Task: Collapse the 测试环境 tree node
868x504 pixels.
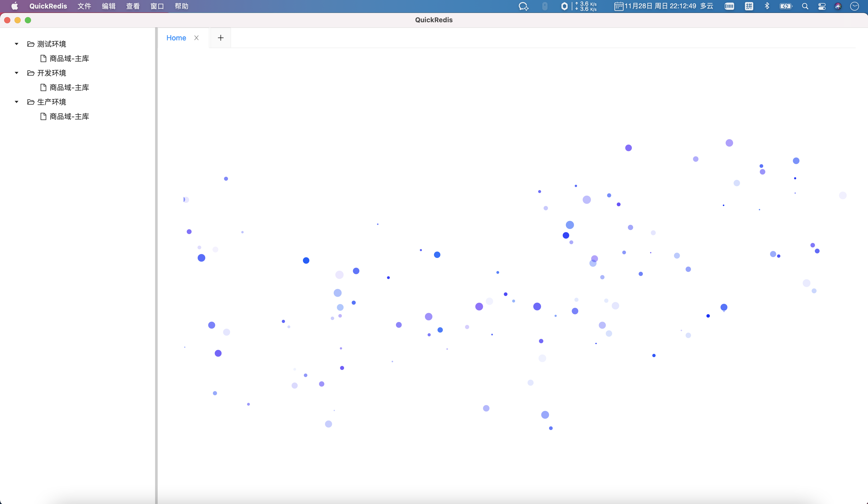Action: coord(17,44)
